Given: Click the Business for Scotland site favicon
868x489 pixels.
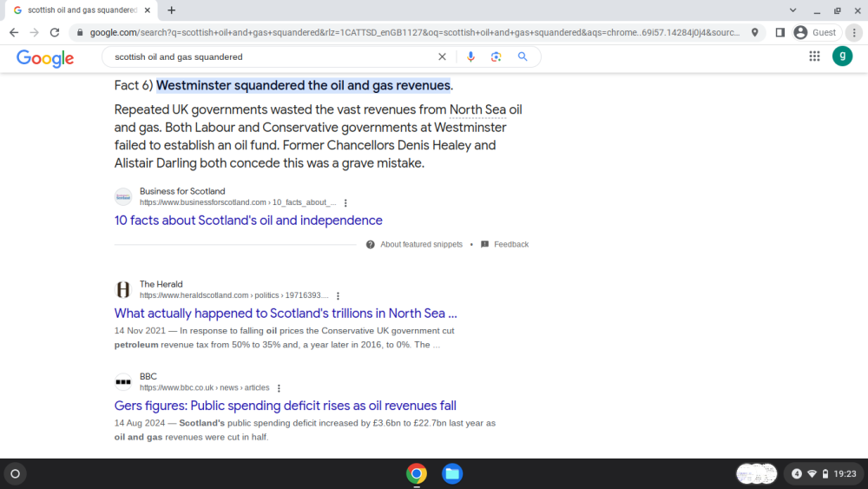Looking at the screenshot, I should click(123, 196).
